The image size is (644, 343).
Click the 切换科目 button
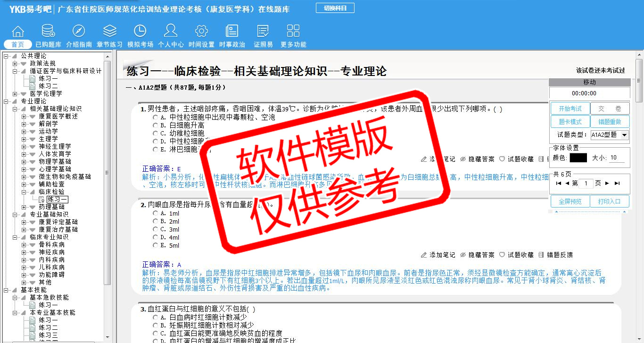click(335, 8)
